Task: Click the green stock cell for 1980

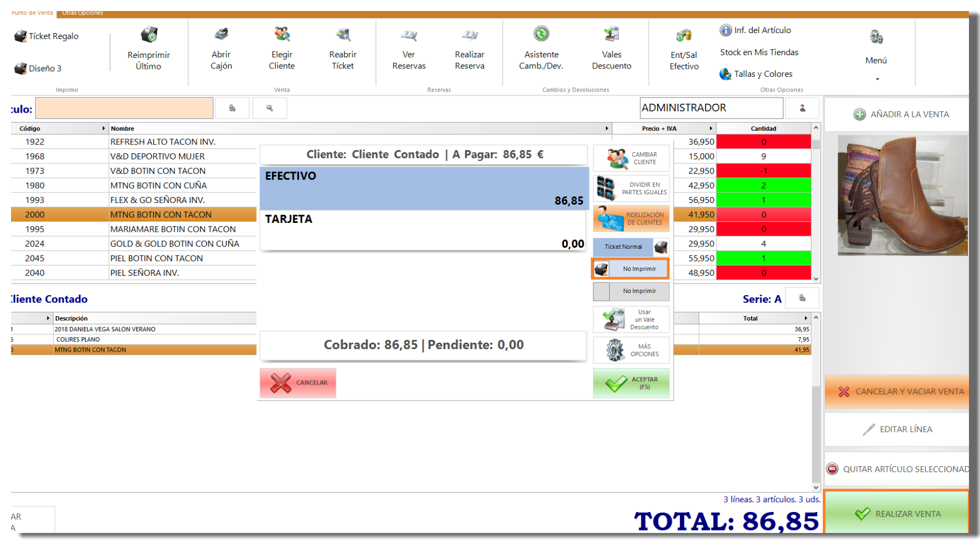Action: click(764, 185)
